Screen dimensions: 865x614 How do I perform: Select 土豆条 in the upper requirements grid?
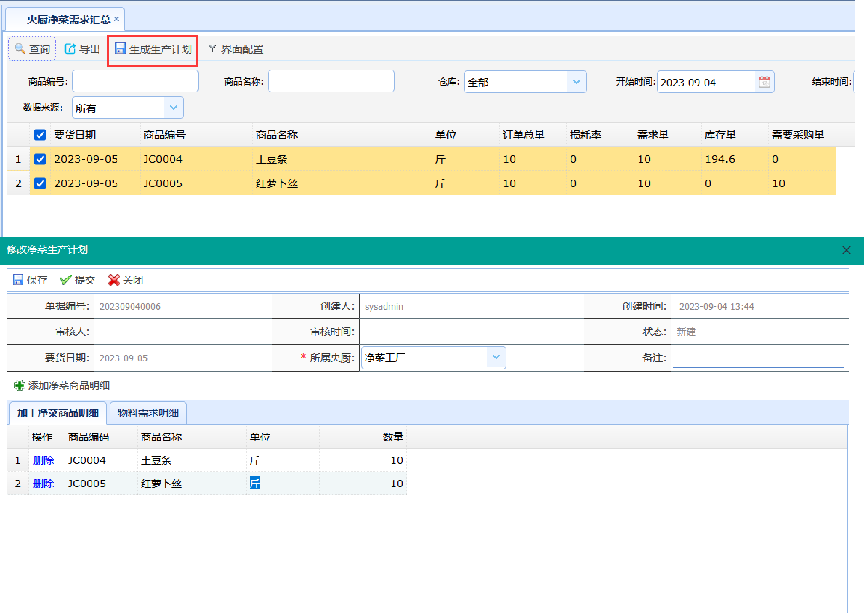pos(271,159)
